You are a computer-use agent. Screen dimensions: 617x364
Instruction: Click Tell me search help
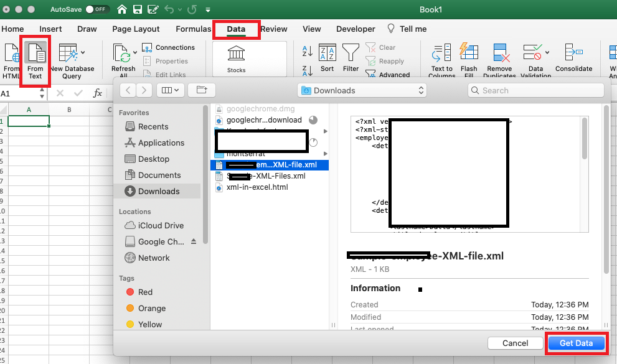pos(407,29)
